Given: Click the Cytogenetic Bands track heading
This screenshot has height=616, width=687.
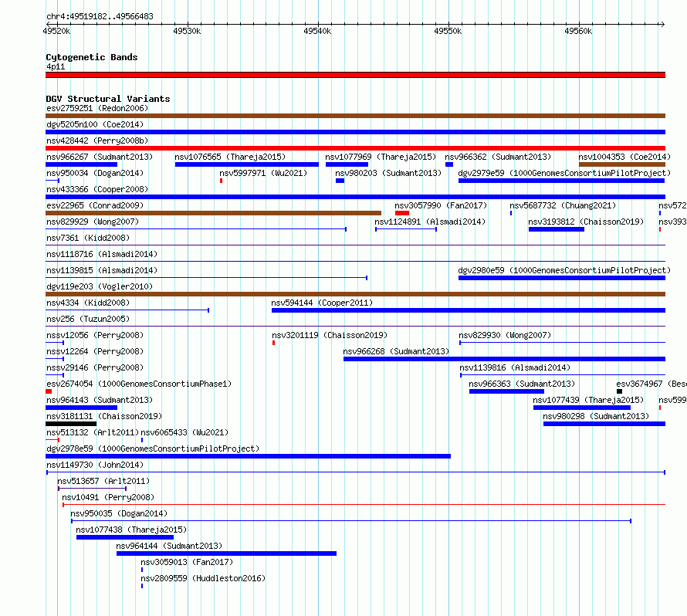Looking at the screenshot, I should 92,57.
